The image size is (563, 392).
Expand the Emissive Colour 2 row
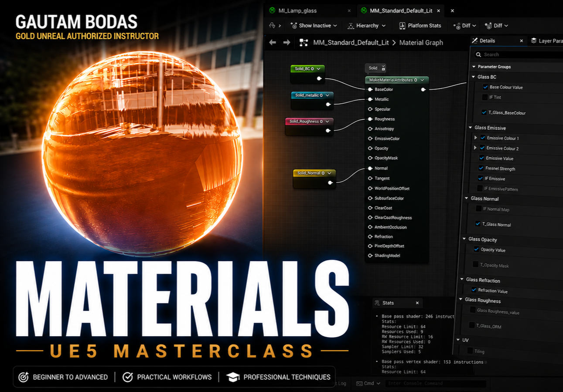pos(475,148)
